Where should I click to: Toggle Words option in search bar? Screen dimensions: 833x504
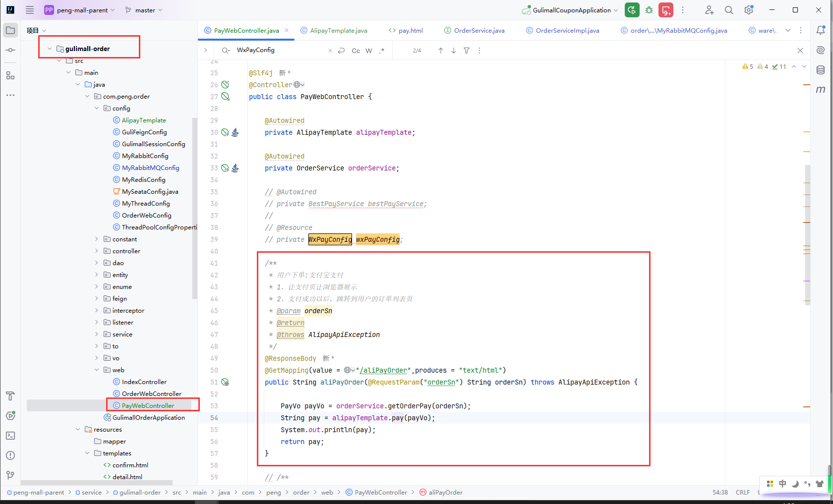pos(369,51)
